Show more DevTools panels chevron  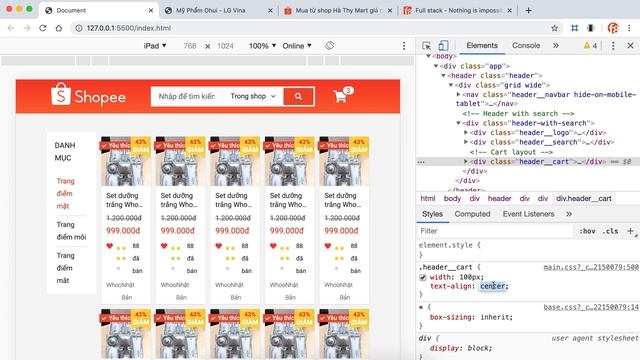point(556,46)
